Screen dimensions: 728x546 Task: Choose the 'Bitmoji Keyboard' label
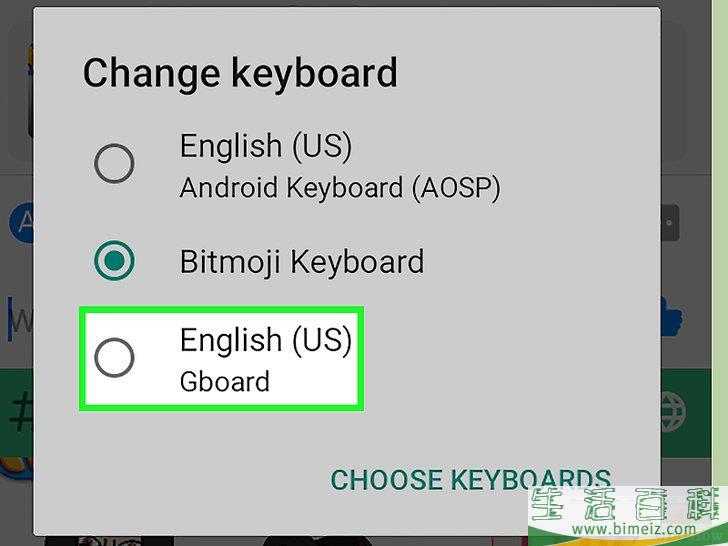tap(302, 261)
